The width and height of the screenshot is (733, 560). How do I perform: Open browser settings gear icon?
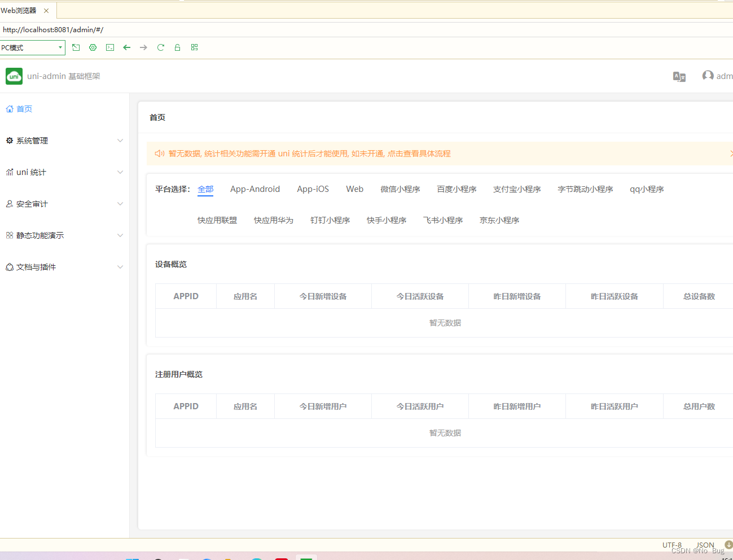93,47
